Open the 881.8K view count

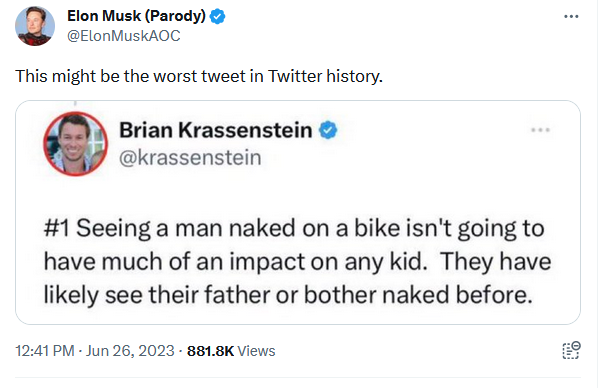point(211,351)
